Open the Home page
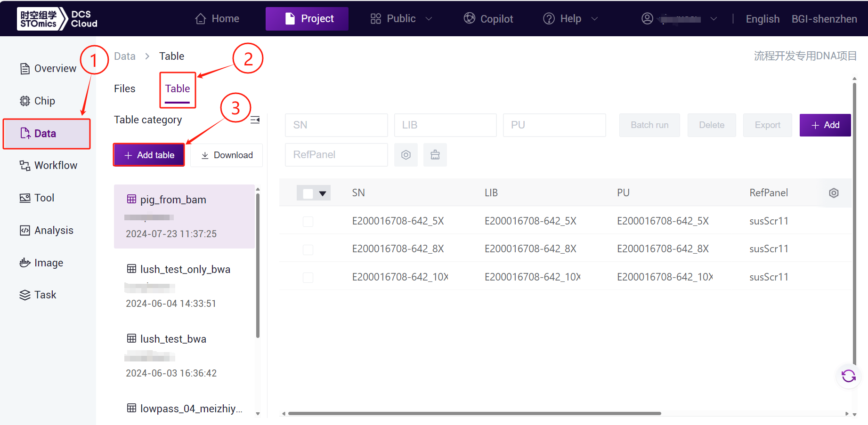 coord(217,19)
